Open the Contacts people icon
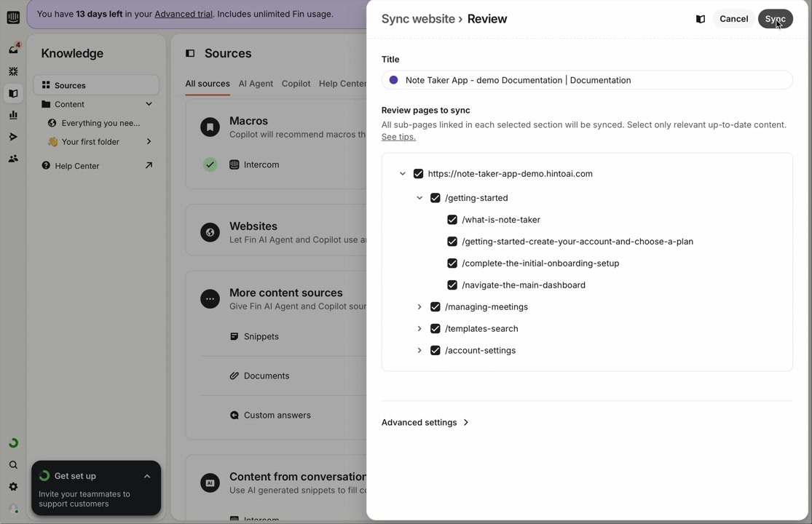This screenshot has width=812, height=524. (13, 159)
